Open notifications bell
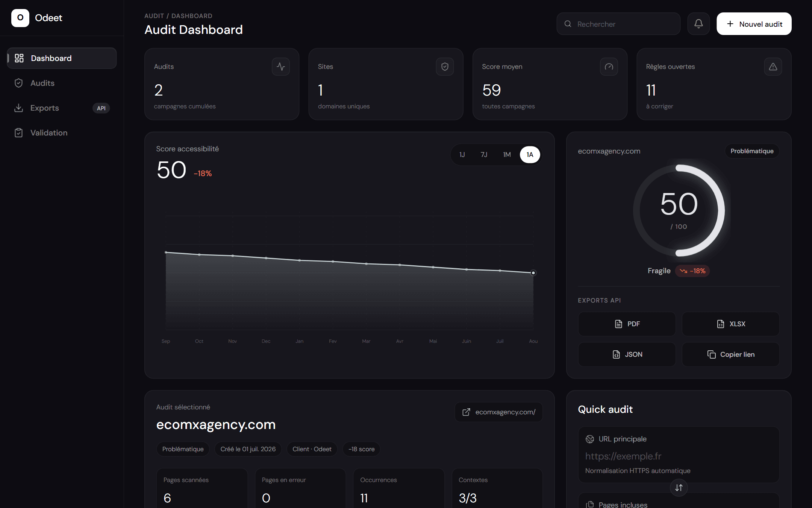Viewport: 812px width, 508px height. [698, 24]
